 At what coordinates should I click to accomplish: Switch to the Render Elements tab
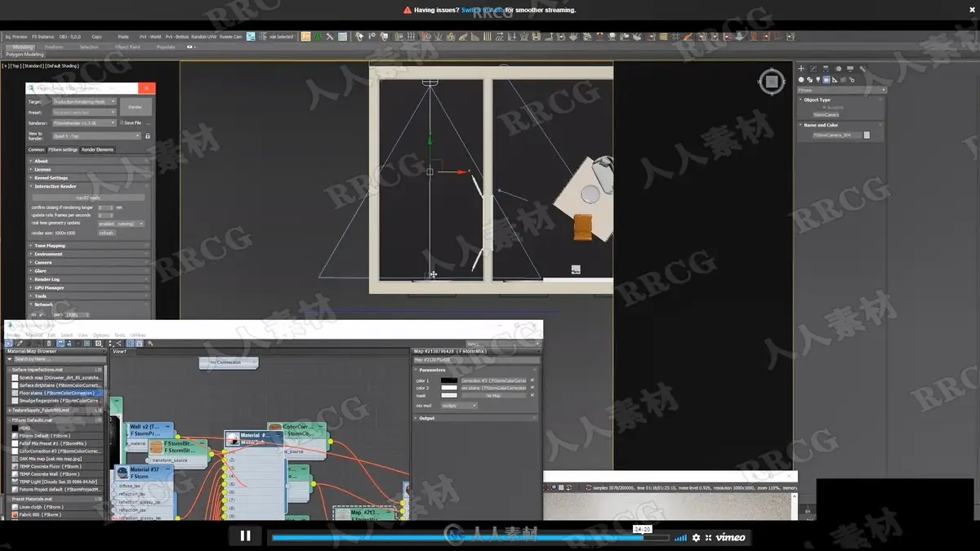pyautogui.click(x=98, y=150)
